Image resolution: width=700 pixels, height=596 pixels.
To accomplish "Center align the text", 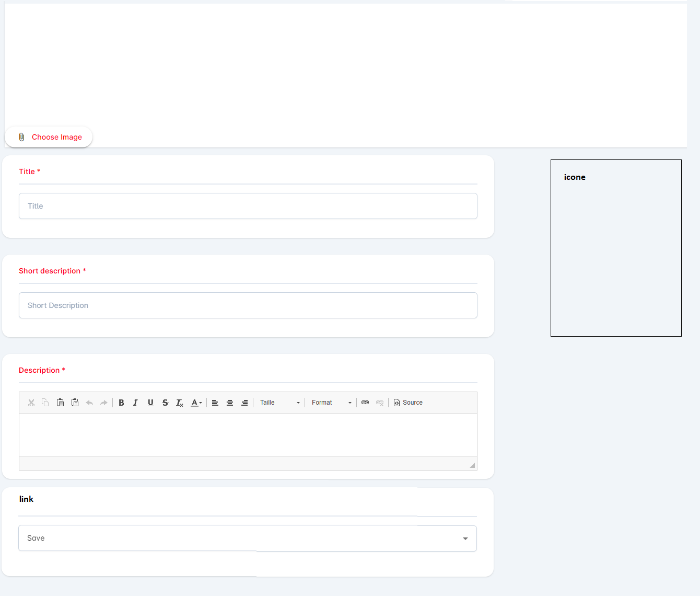I will [229, 403].
